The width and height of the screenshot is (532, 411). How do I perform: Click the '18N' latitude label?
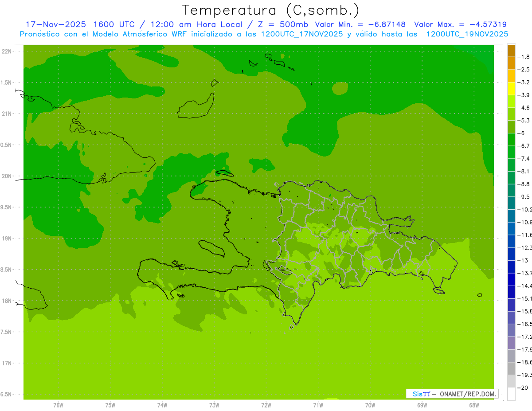click(x=7, y=301)
